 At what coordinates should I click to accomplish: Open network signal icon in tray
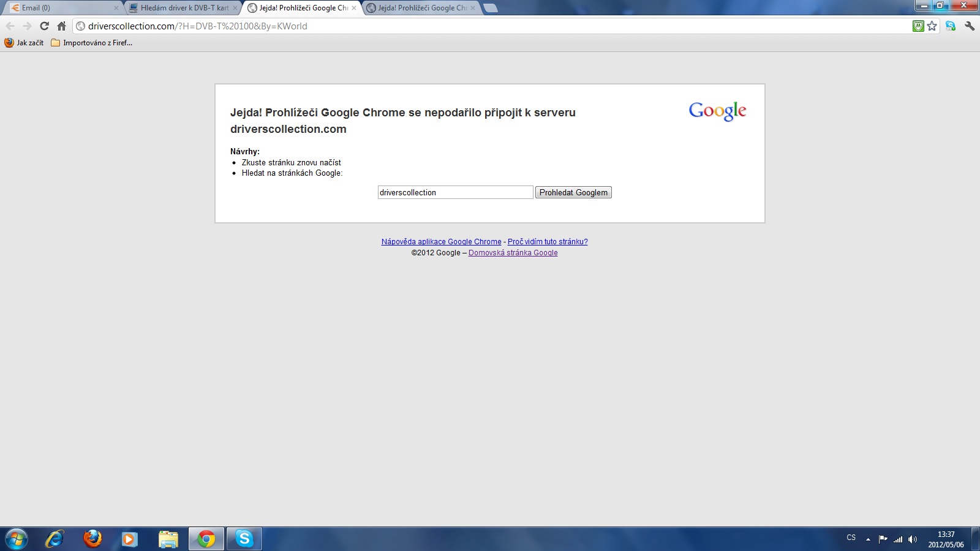[898, 539]
